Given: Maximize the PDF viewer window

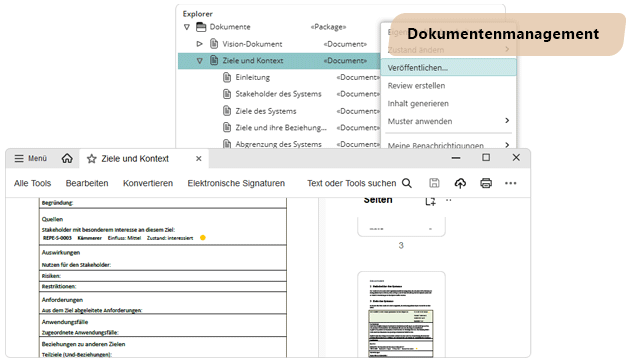Looking at the screenshot, I should 486,157.
